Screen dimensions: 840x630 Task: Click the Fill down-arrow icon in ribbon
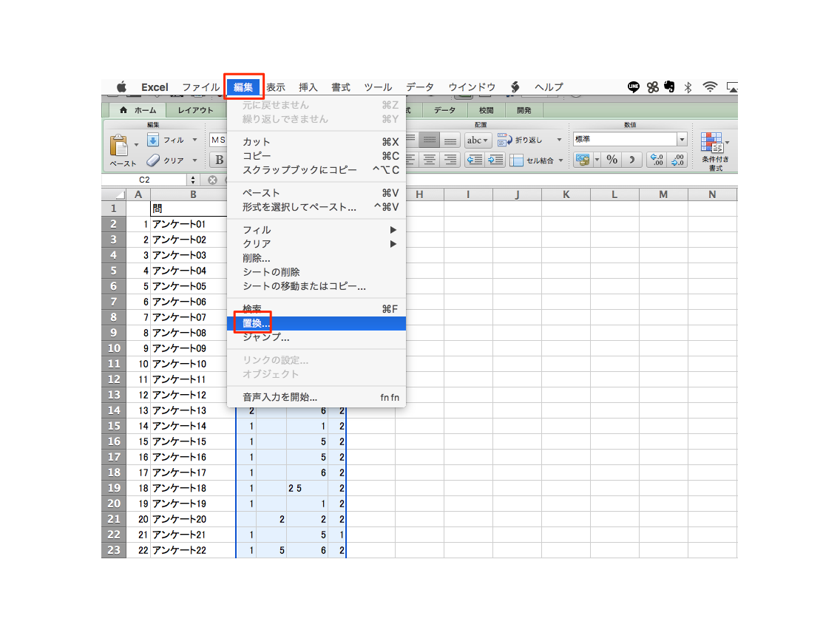[x=152, y=140]
